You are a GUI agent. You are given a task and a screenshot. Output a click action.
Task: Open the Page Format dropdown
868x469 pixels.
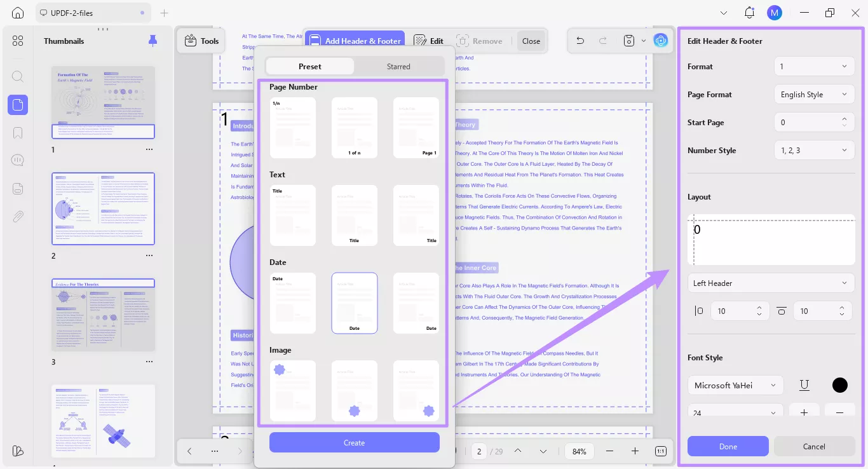(x=814, y=94)
